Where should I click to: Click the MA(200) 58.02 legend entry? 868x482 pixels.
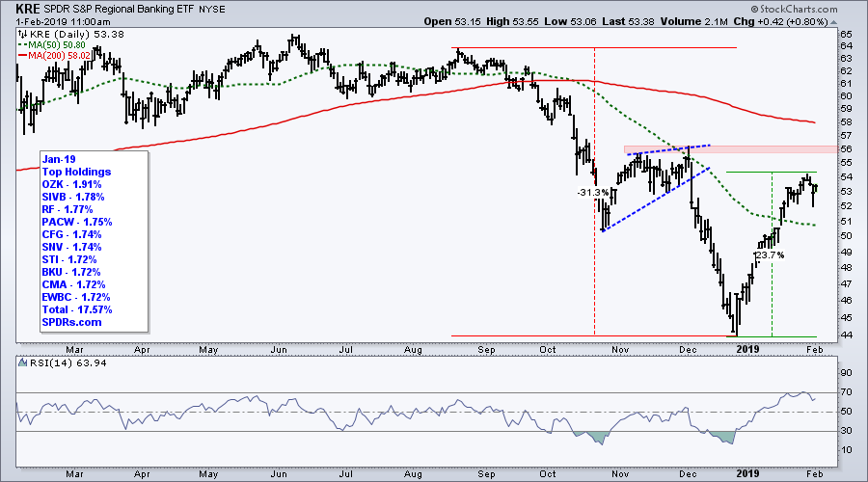click(54, 55)
